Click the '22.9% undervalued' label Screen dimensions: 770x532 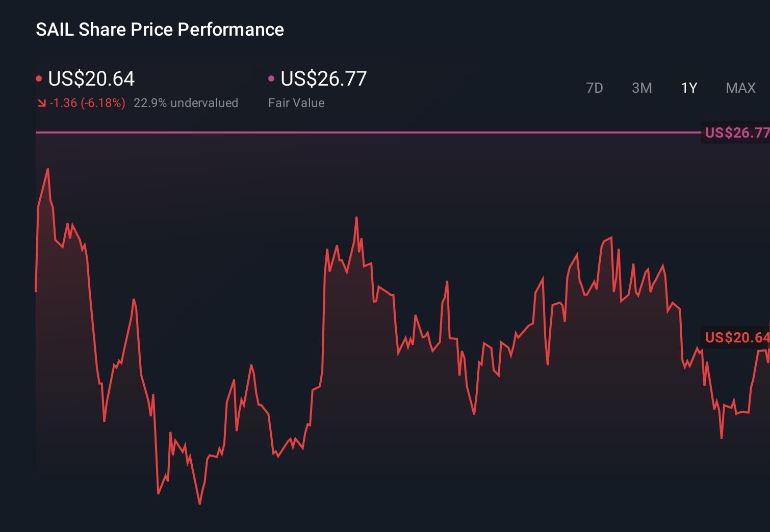point(186,102)
